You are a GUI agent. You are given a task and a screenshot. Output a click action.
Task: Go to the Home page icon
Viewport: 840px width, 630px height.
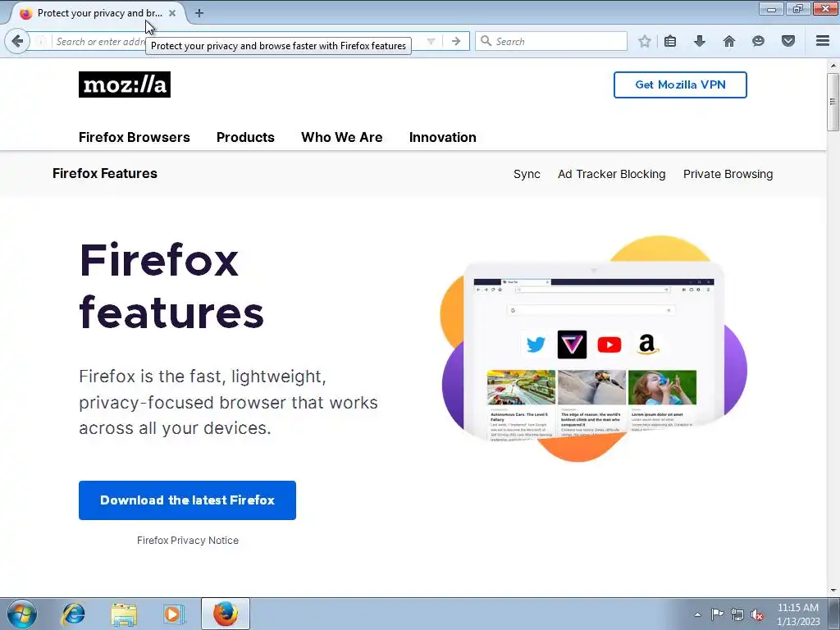tap(729, 41)
